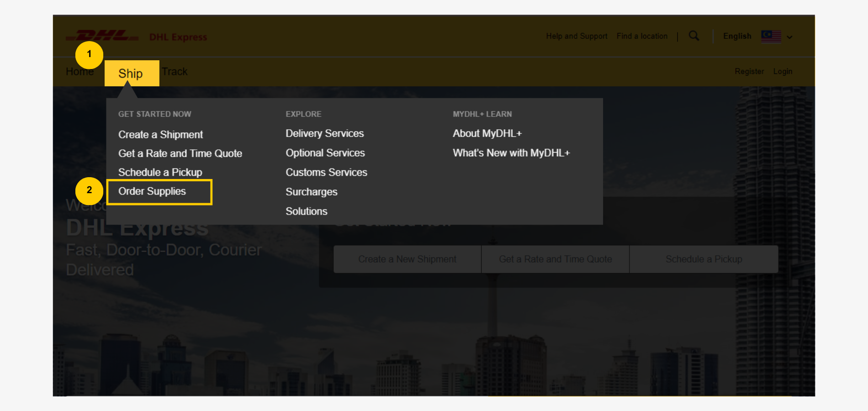Screen dimensions: 868x411
Task: Click the DHL logo
Action: (102, 36)
